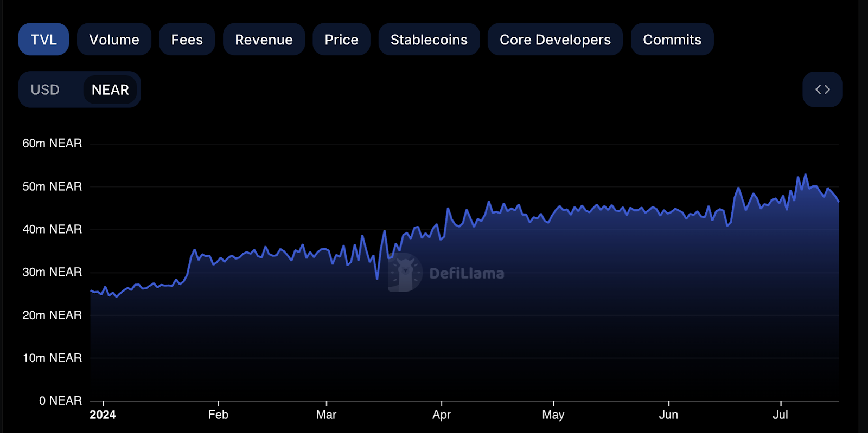Screen dimensions: 868x433
Task: Click the DefiLlama watermark logo
Action: (x=405, y=273)
